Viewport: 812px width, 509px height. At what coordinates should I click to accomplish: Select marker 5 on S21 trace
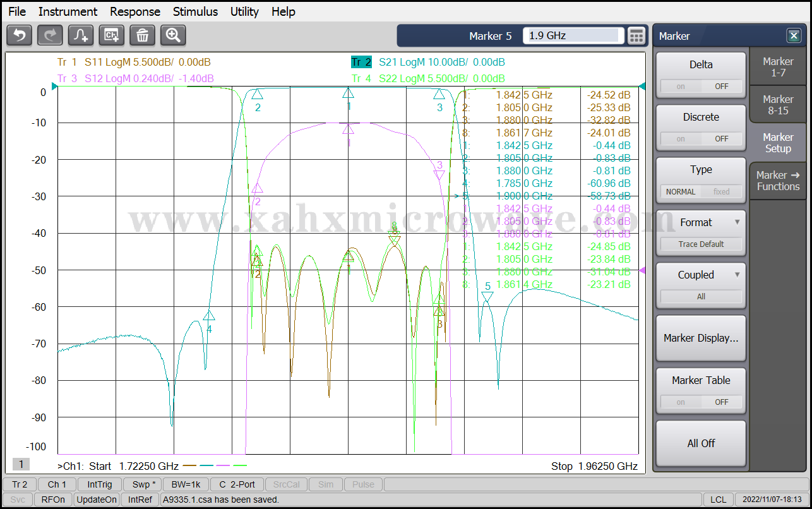click(487, 297)
